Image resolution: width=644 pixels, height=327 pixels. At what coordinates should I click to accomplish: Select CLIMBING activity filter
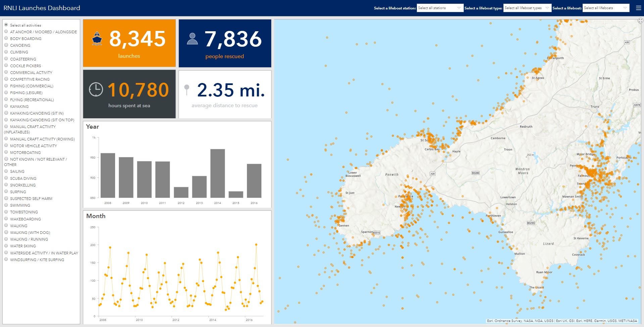(x=6, y=52)
